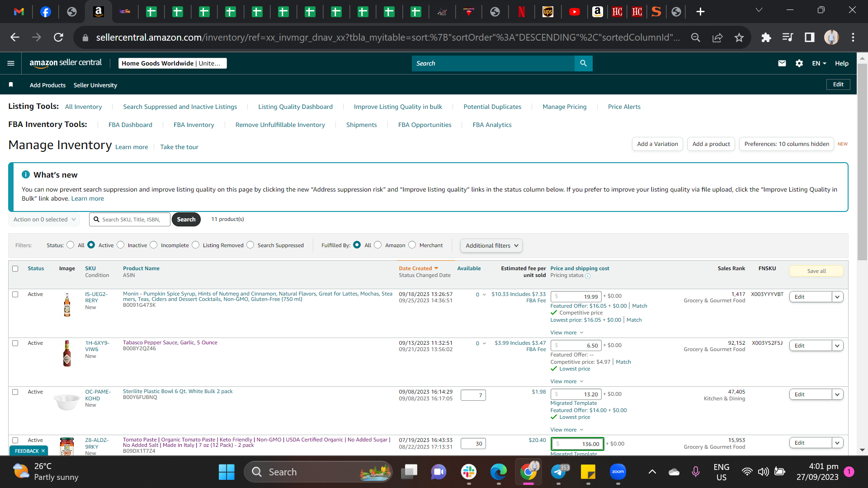Open Zoom from the taskbar
Screen dimensions: 868x488
tap(618, 472)
